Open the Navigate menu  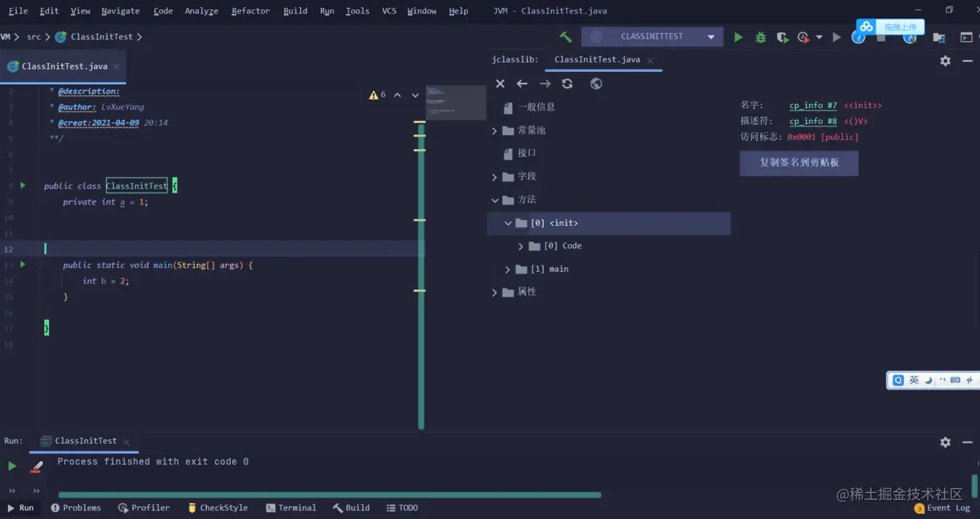pyautogui.click(x=120, y=11)
